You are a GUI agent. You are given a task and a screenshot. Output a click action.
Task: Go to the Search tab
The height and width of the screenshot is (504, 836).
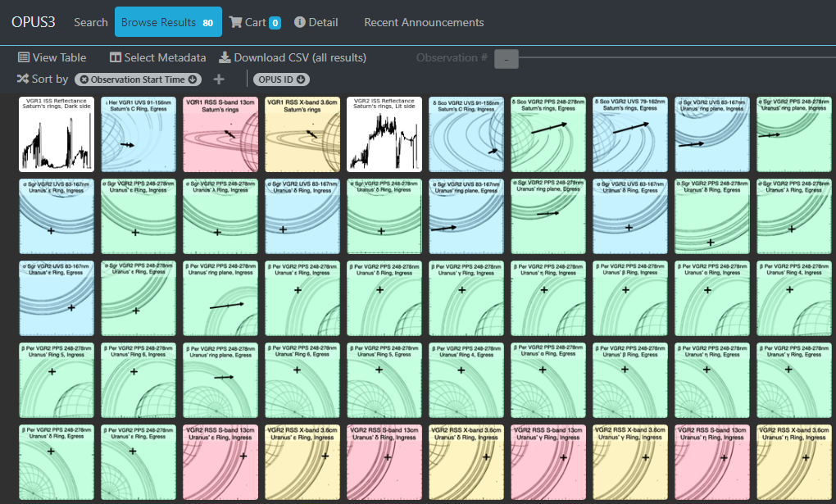pos(91,22)
